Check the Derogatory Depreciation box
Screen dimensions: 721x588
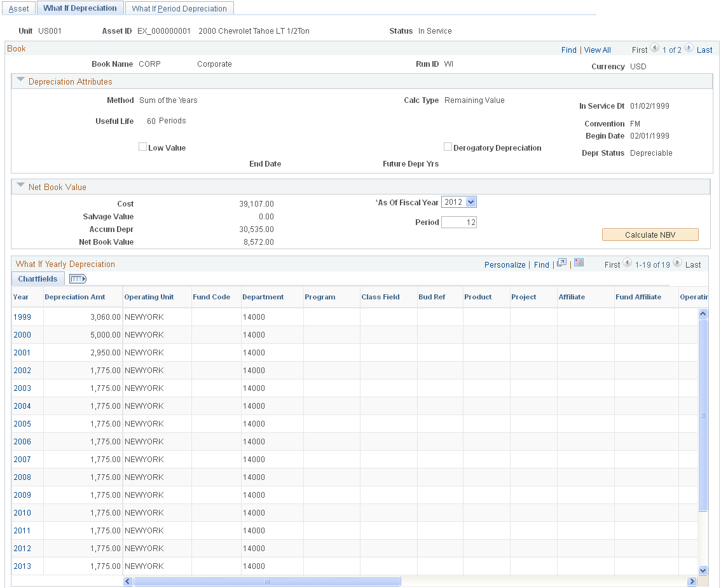tap(448, 147)
